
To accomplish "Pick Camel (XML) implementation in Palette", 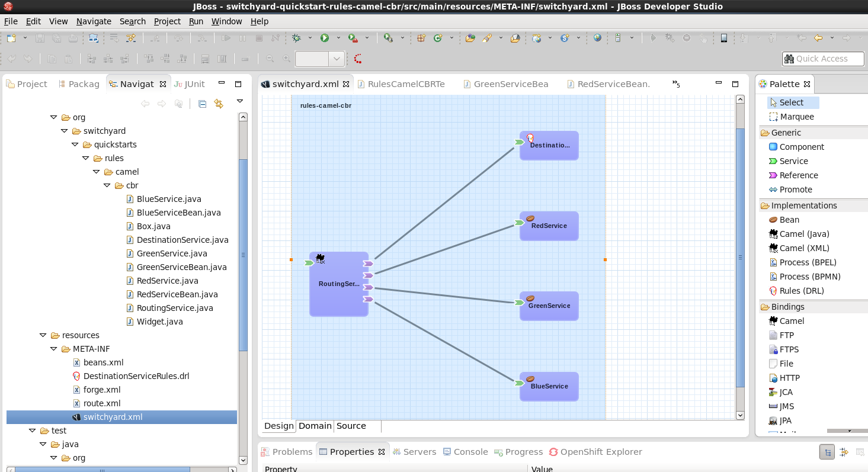I will coord(799,248).
